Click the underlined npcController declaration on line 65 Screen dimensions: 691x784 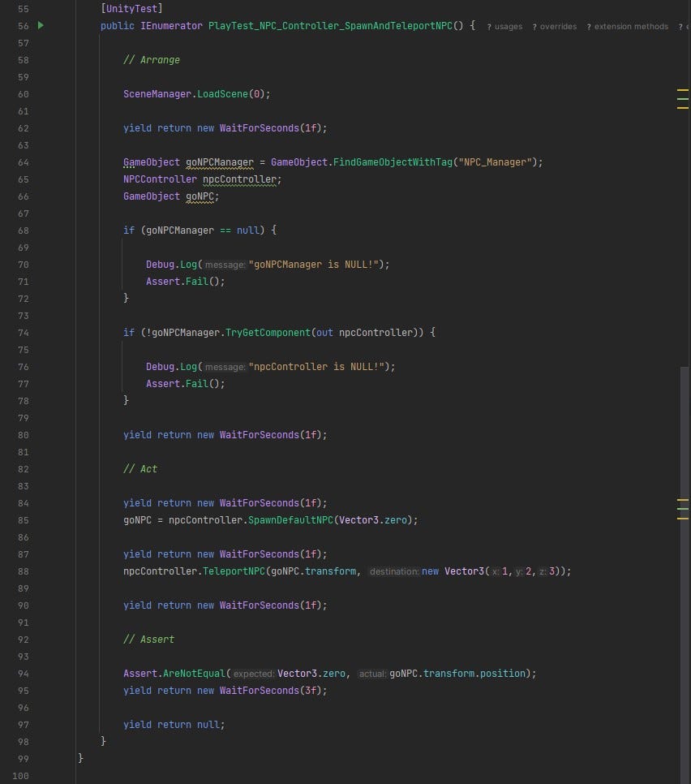[x=239, y=179]
